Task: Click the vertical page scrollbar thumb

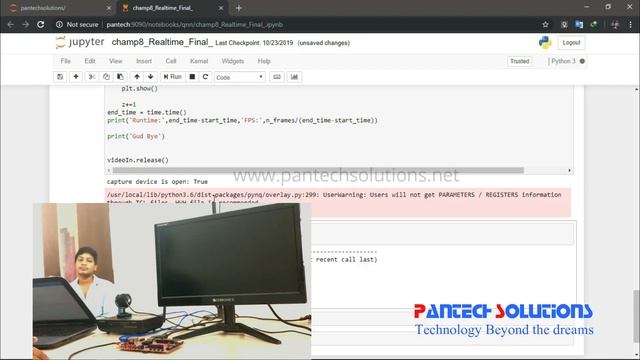Action: pos(636,316)
